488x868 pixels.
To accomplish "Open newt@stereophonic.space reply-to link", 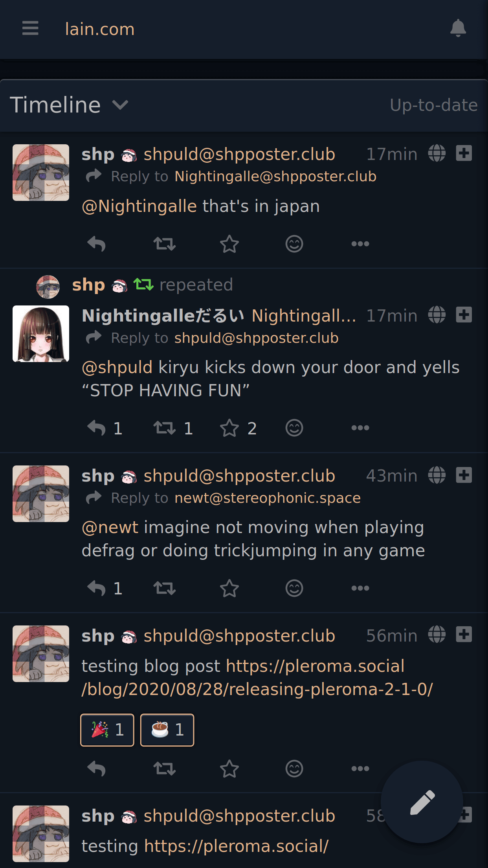I will click(267, 498).
